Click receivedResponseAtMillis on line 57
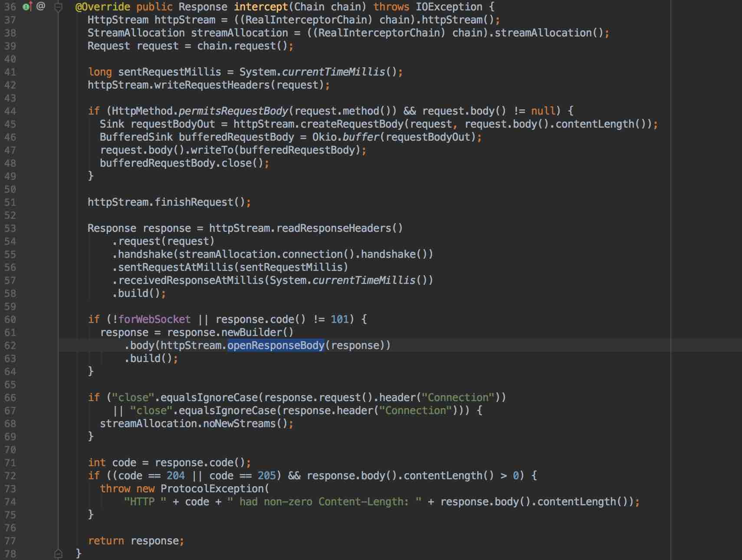Viewport: 742px width, 560px height. [x=191, y=280]
